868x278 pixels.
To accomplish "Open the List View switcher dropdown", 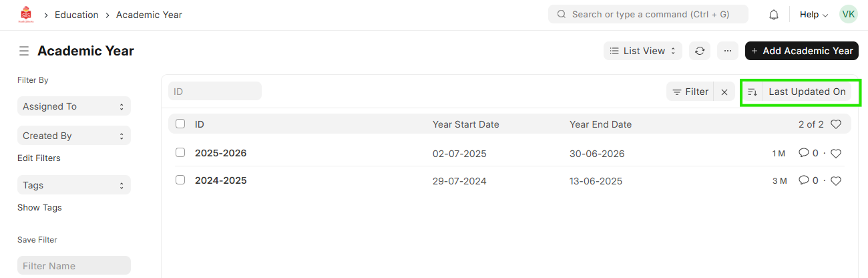I will [643, 51].
